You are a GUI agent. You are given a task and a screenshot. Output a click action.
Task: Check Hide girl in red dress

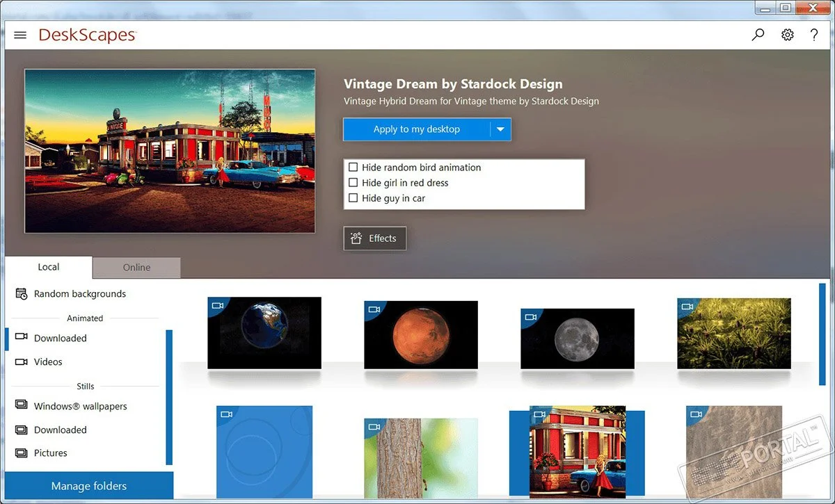[x=353, y=183]
